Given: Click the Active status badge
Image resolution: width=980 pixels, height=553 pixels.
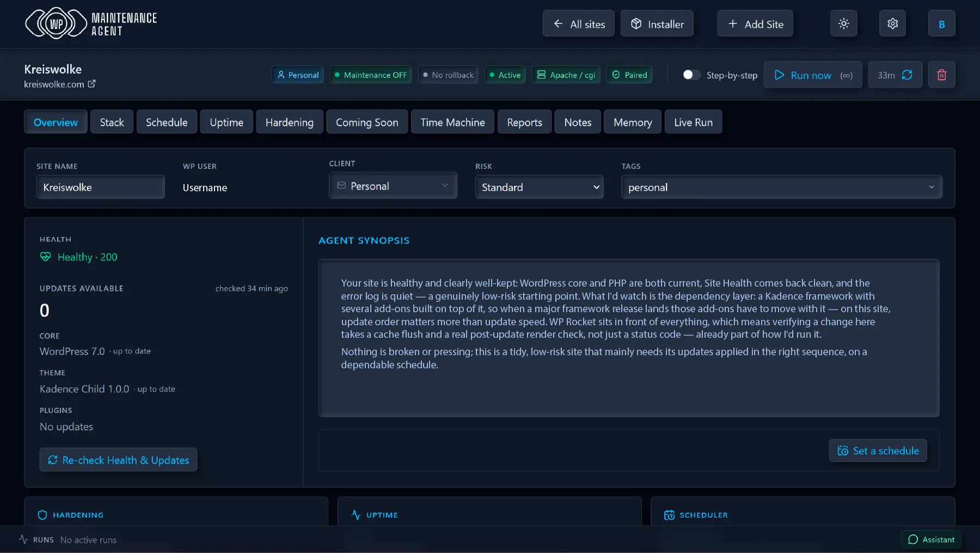Looking at the screenshot, I should coord(505,75).
